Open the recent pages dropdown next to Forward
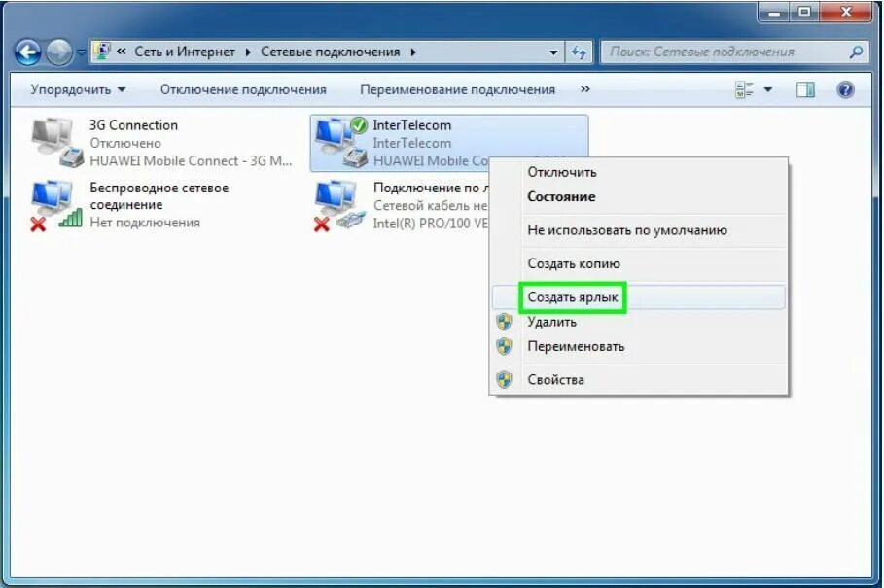 coord(81,52)
